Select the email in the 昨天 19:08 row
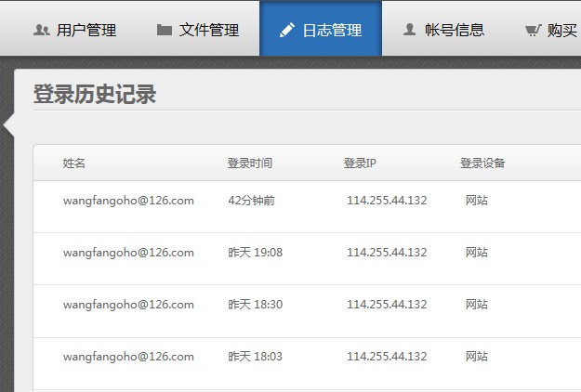The height and width of the screenshot is (392, 581). tap(128, 253)
